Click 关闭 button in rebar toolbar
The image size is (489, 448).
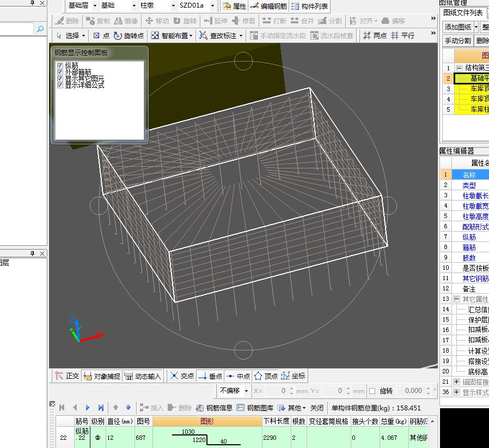click(317, 408)
